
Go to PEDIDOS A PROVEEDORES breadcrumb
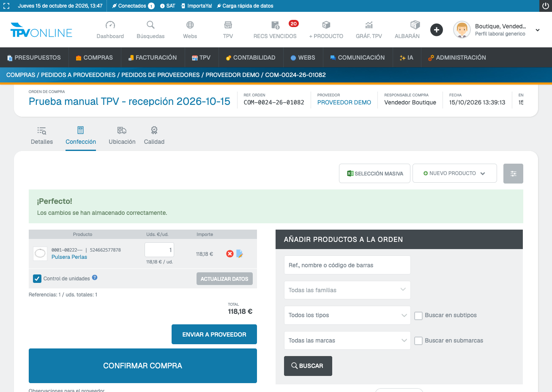pos(78,75)
